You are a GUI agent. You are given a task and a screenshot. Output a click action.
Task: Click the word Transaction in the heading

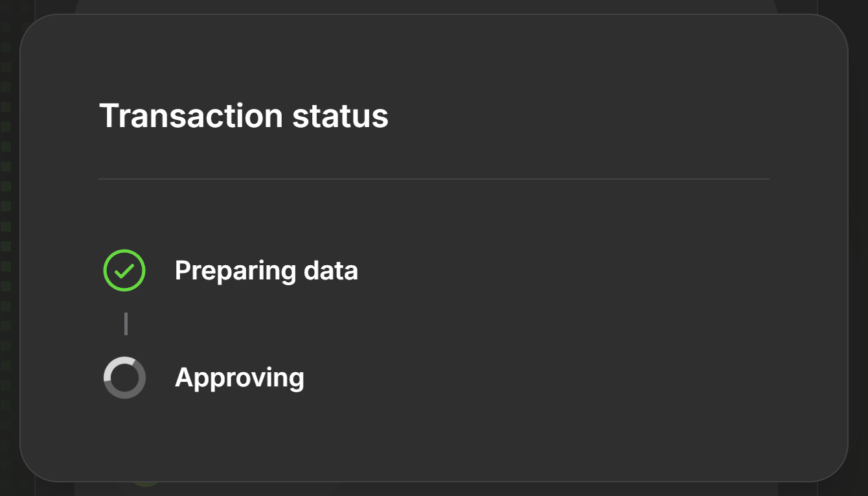[191, 116]
